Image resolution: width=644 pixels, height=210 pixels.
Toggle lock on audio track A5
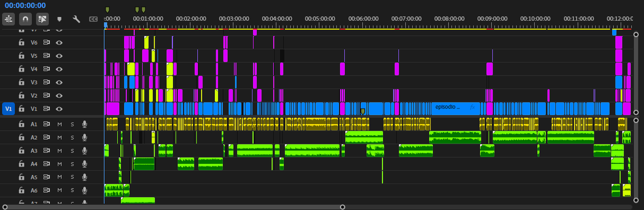[x=21, y=177]
